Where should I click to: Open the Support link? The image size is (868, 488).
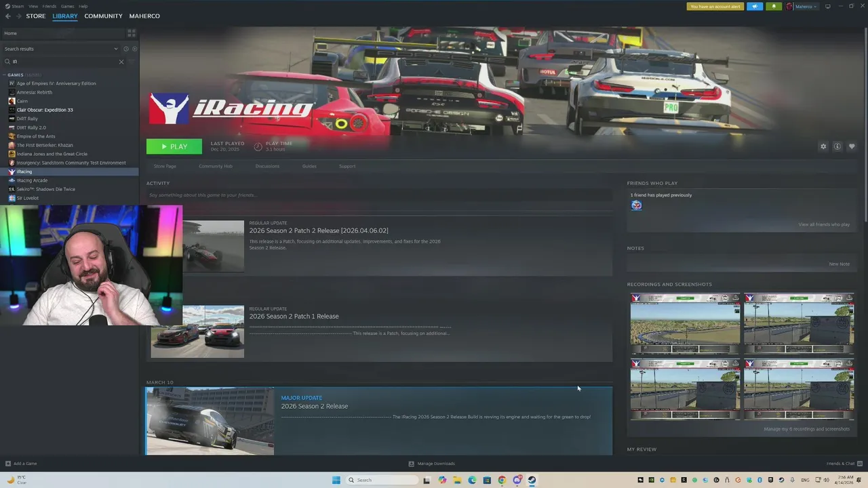point(347,166)
